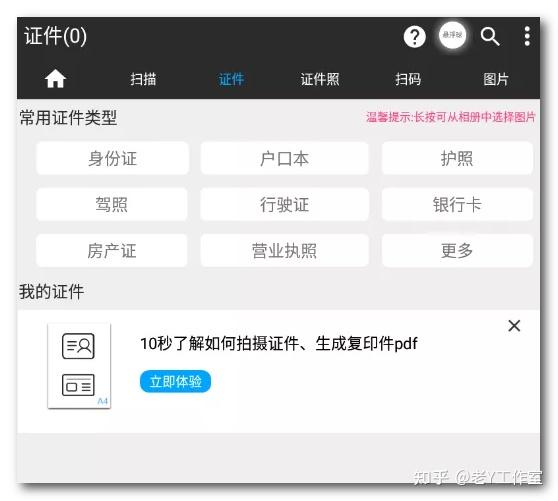Tap the 我的证件 heading
Image resolution: width=558 pixels, height=501 pixels.
tap(52, 291)
